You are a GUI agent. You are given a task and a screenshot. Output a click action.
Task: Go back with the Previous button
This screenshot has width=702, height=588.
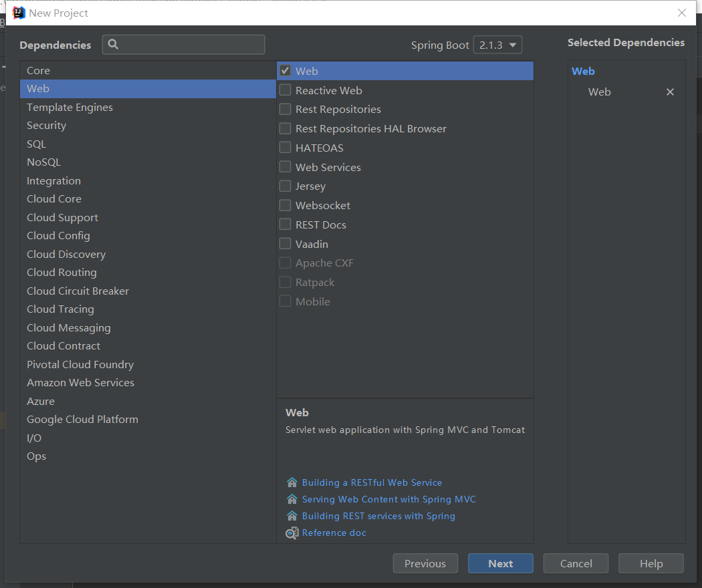pyautogui.click(x=425, y=563)
